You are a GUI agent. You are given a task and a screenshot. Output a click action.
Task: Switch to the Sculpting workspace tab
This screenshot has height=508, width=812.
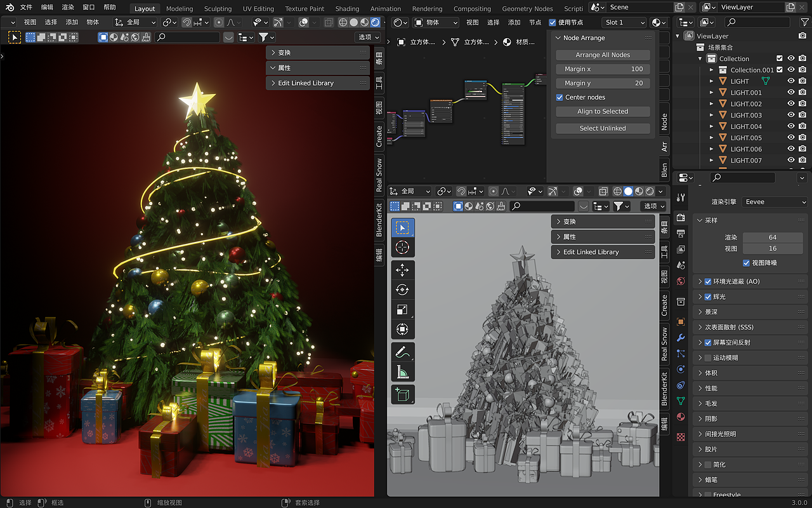tap(218, 9)
